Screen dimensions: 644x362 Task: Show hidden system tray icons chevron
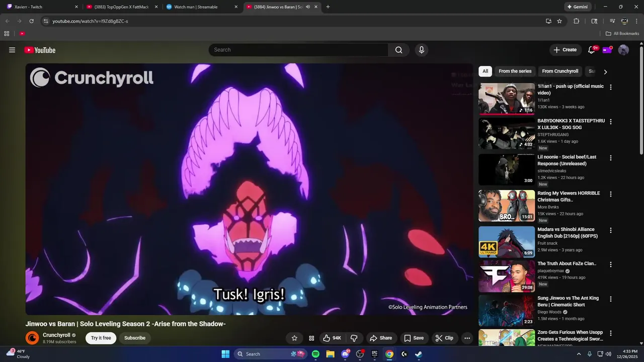579,354
